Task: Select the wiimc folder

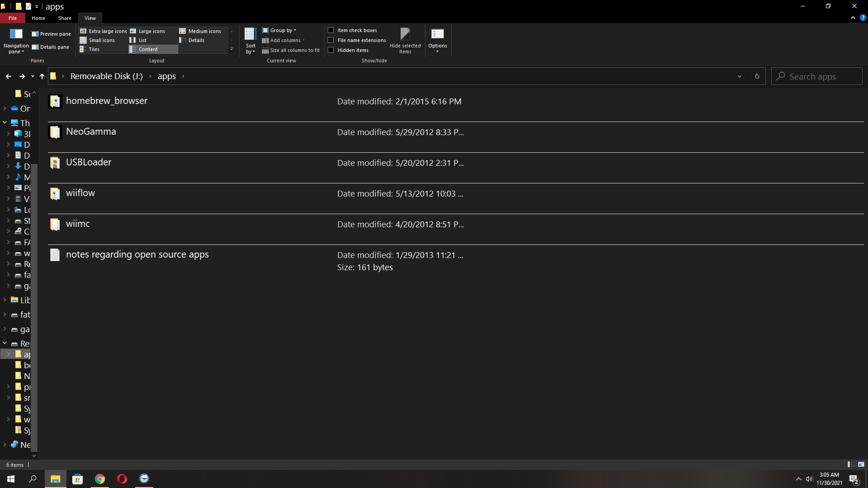Action: pyautogui.click(x=456, y=229)
